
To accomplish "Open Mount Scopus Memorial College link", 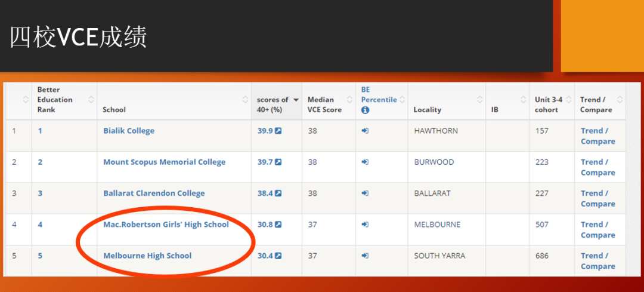I will 165,162.
